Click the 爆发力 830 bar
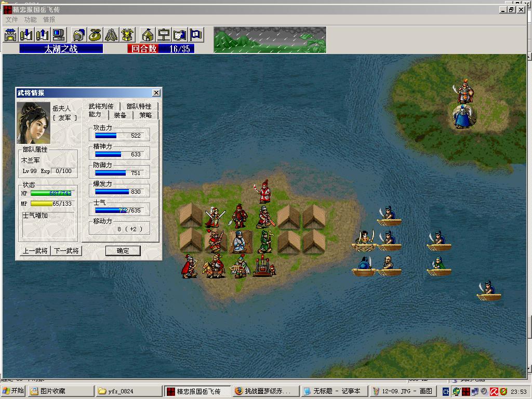 [x=119, y=191]
